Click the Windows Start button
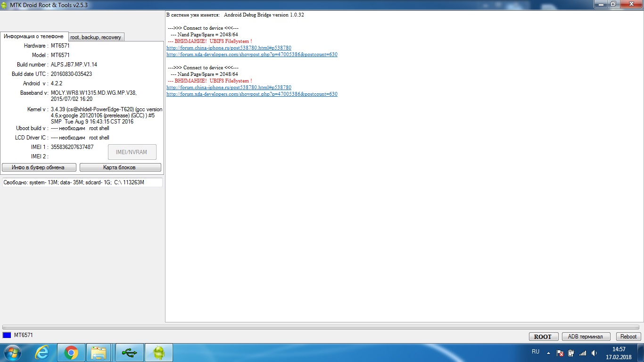Image resolution: width=644 pixels, height=362 pixels. click(x=13, y=353)
